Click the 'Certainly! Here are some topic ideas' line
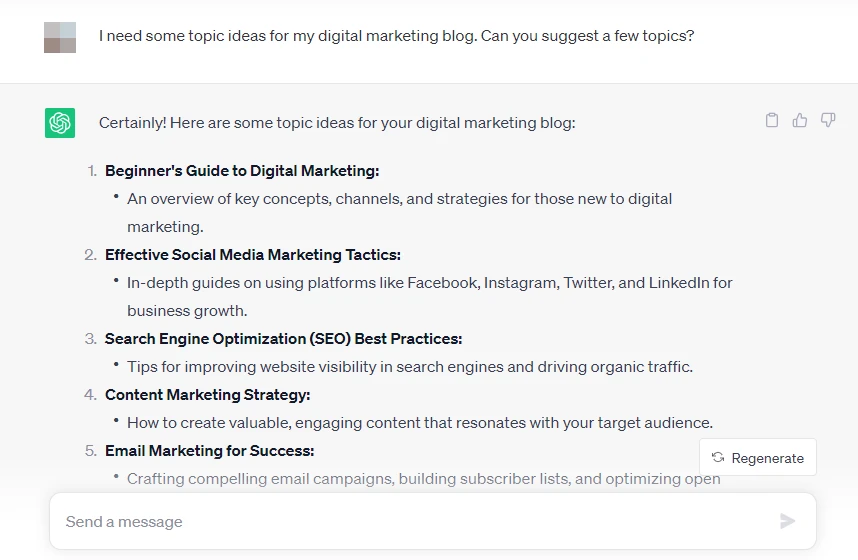This screenshot has height=560, width=858. [337, 123]
